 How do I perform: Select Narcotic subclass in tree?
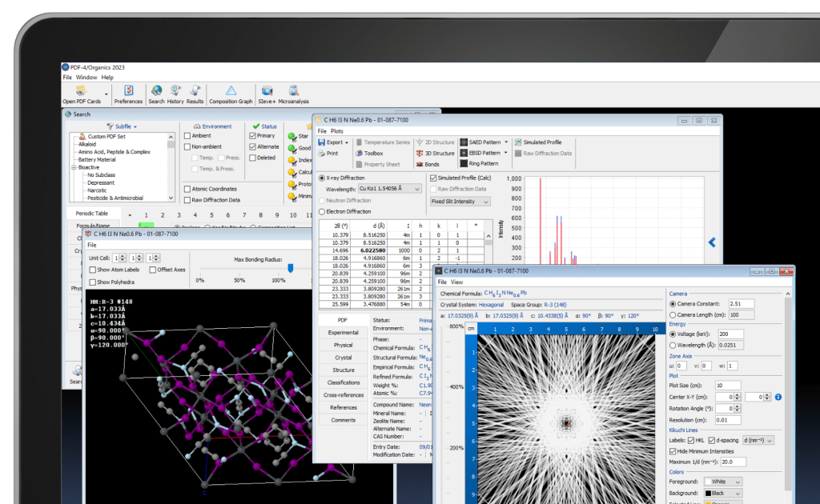click(97, 190)
